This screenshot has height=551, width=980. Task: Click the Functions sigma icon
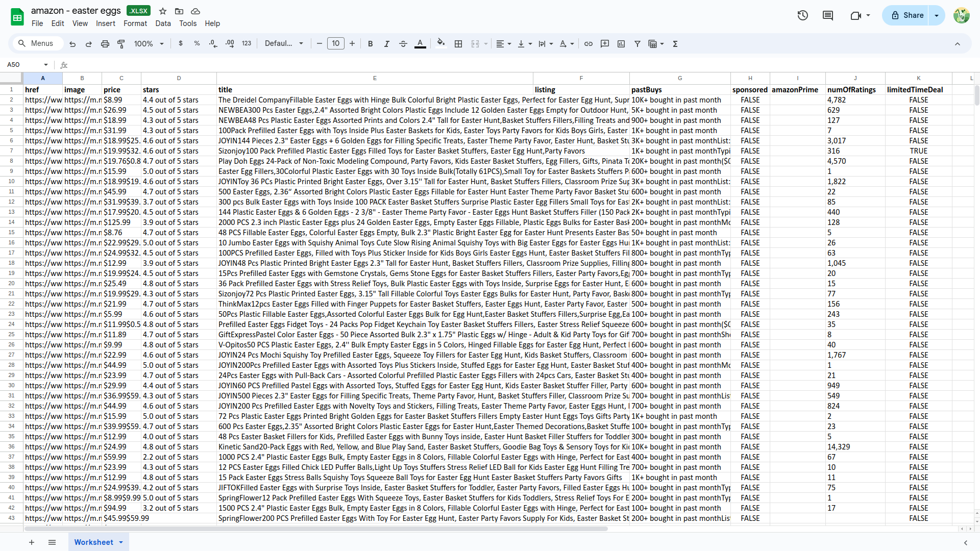click(675, 44)
